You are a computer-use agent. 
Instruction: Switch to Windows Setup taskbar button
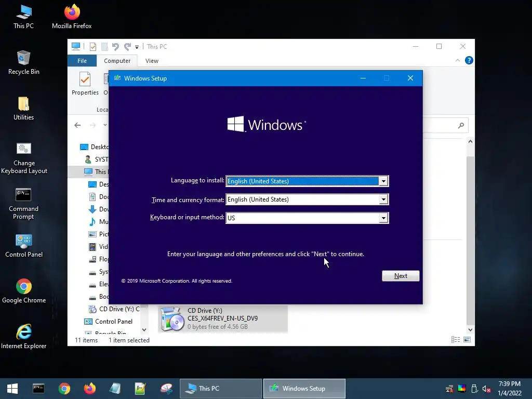point(304,389)
